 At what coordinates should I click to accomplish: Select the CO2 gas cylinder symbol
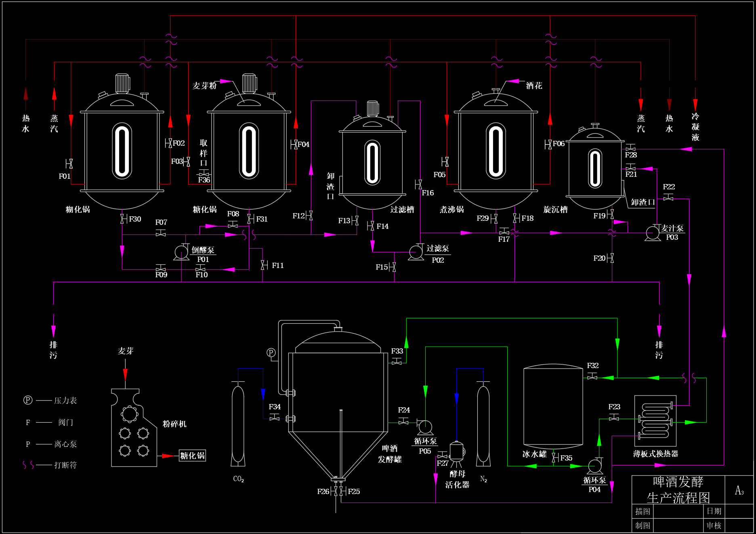238,423
